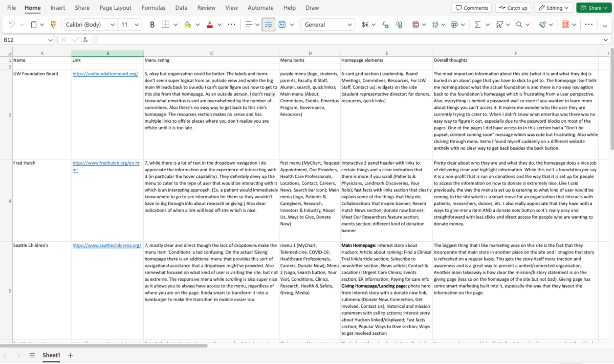The width and height of the screenshot is (614, 364).
Task: Click the Find magnifier icon
Action: point(519,25)
